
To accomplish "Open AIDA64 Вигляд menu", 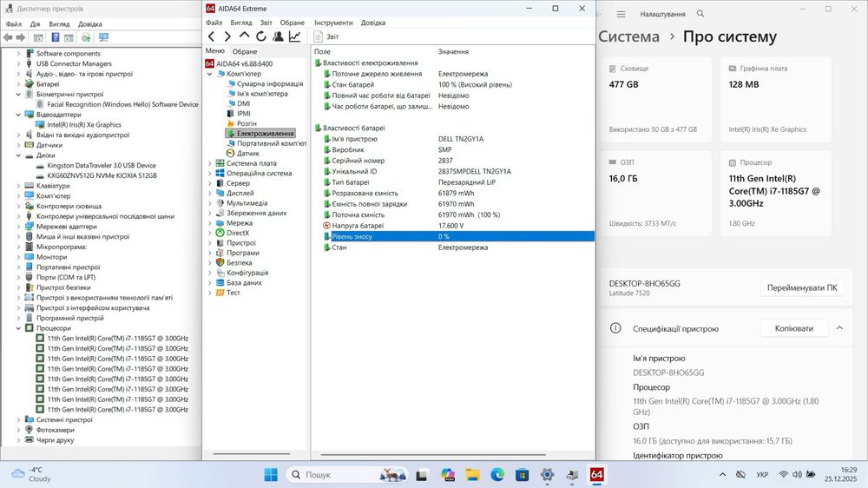I will (240, 23).
